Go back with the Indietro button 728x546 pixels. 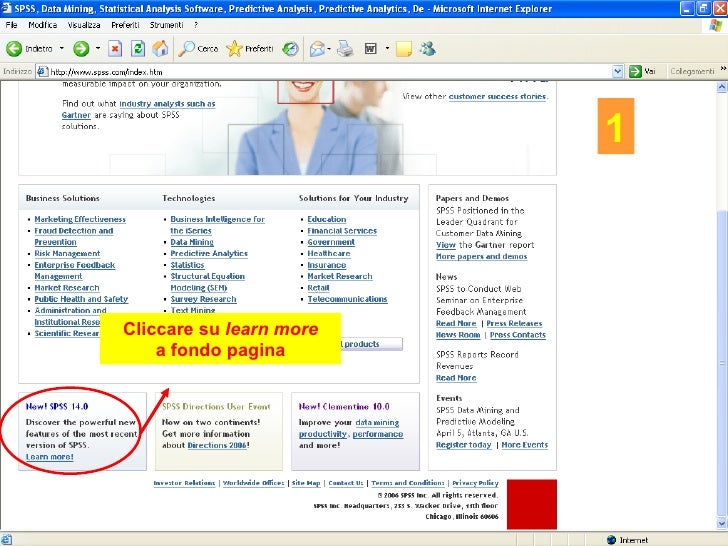[29, 48]
